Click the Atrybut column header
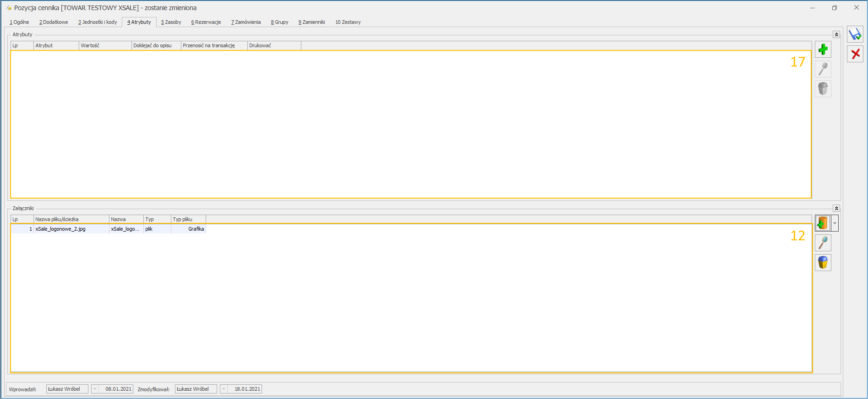868x399 pixels. tap(56, 45)
